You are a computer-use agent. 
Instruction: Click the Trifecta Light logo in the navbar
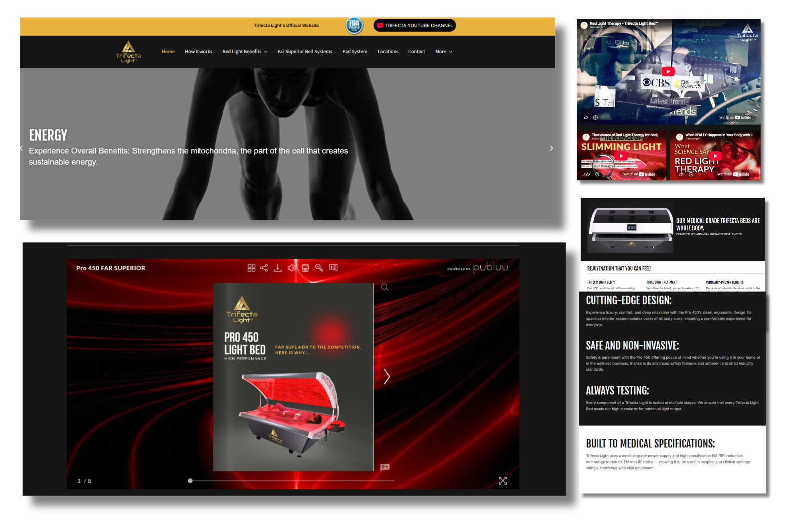point(129,52)
